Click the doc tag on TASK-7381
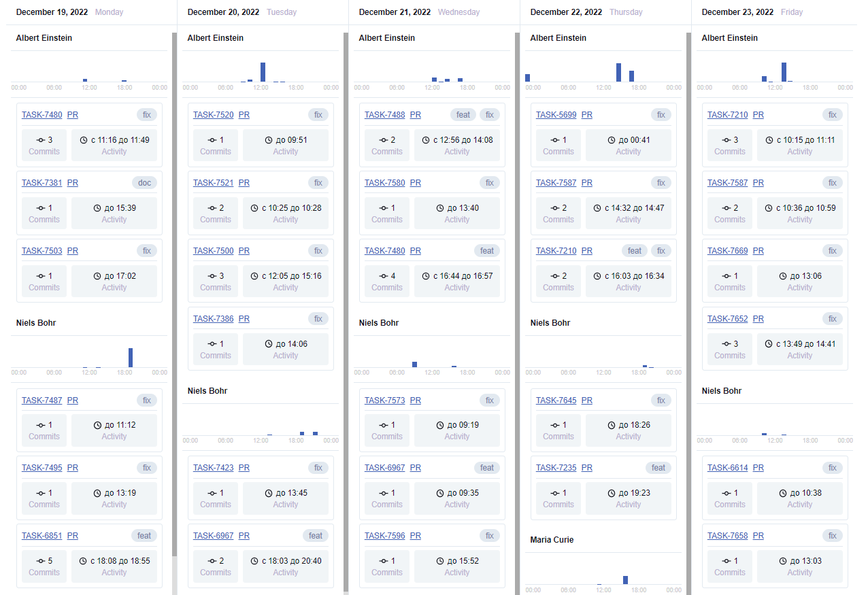Screen dimensions: 868x595 [144, 182]
